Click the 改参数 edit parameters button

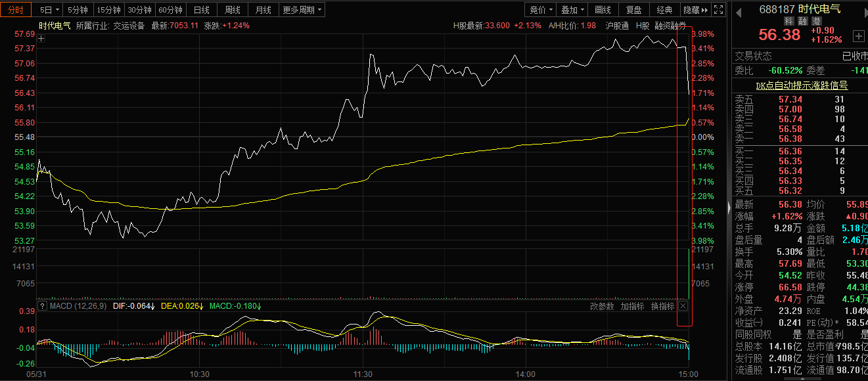pyautogui.click(x=602, y=306)
